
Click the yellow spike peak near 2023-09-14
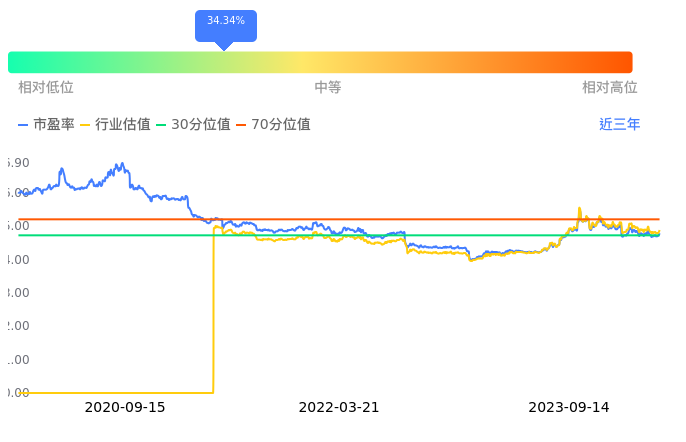[x=579, y=209]
